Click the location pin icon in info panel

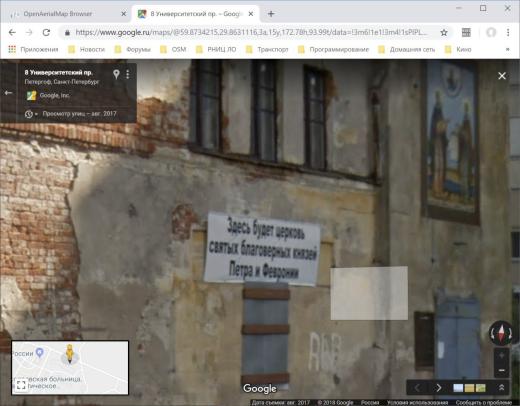116,74
